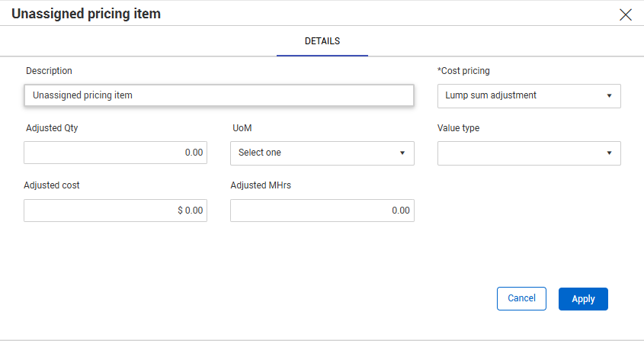Close the Unassigned pricing item dialog
The image size is (644, 341).
626,14
